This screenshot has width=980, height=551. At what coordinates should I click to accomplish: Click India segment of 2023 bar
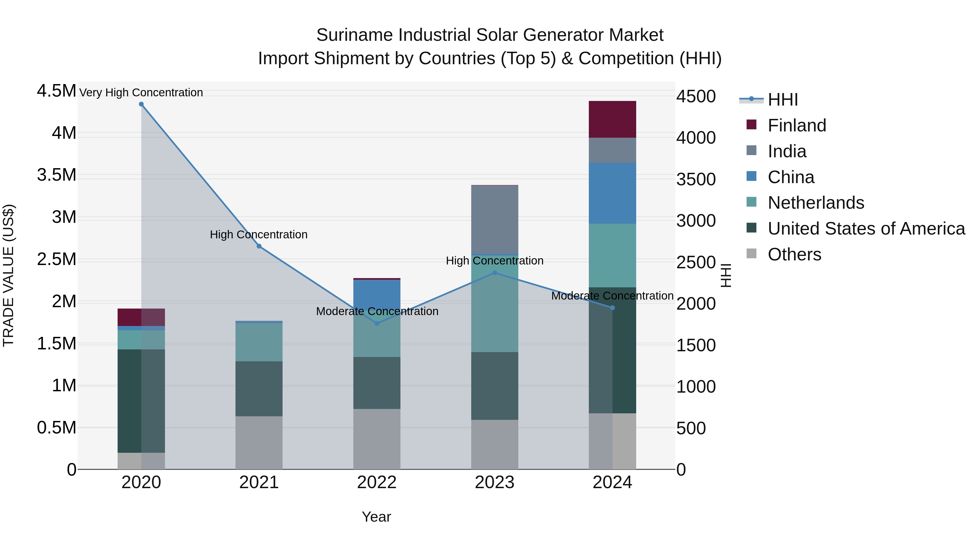coord(495,220)
